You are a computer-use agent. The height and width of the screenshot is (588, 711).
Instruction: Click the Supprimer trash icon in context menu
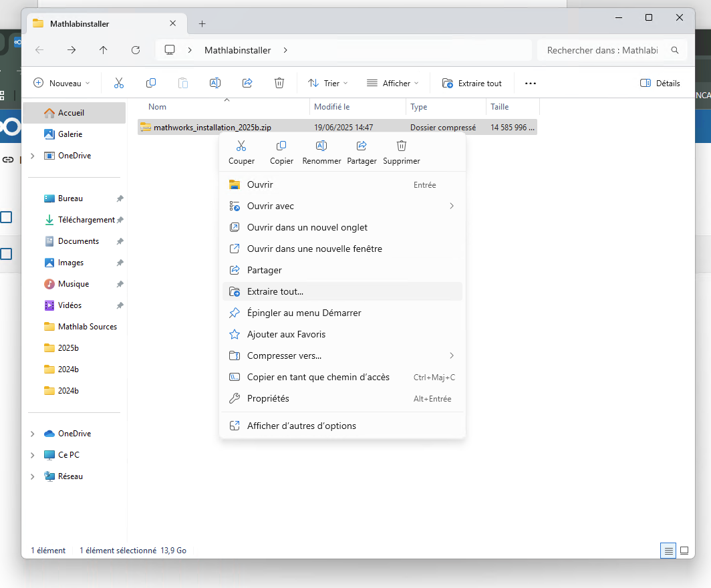(402, 146)
